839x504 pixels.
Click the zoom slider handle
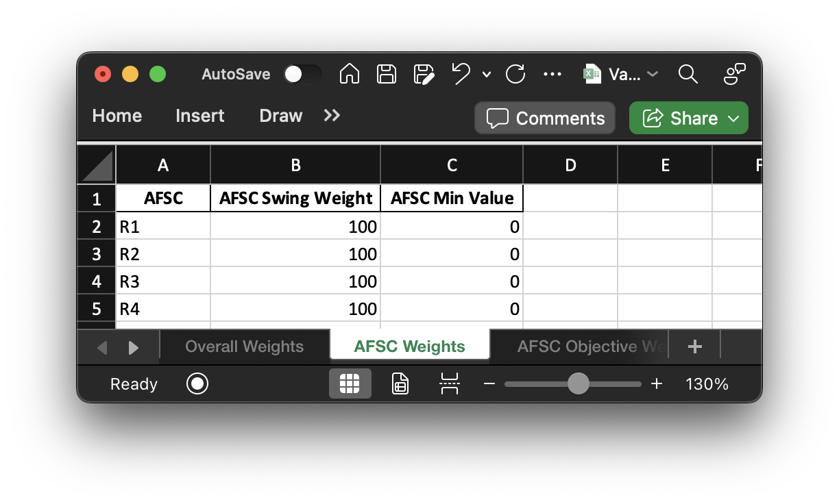[579, 384]
